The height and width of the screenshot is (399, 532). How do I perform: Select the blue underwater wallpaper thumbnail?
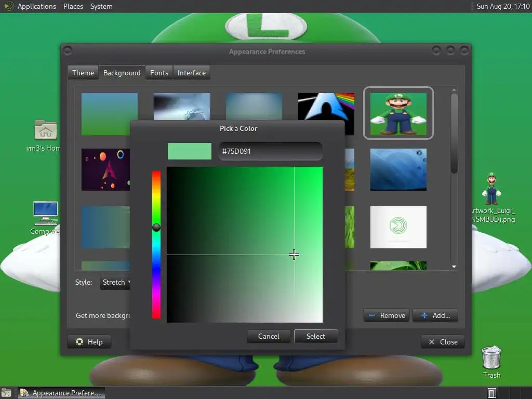(398, 169)
